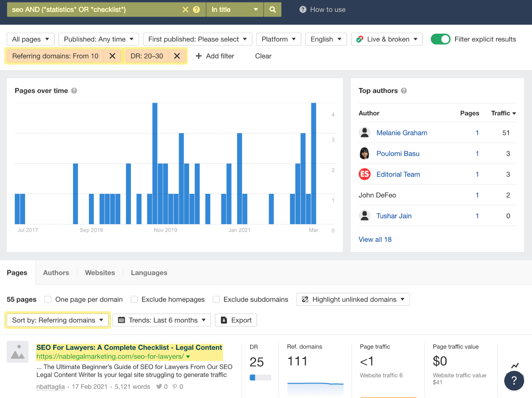The height and width of the screenshot is (398, 532).
Task: Open the SEO For Lawyers checklist article
Action: coord(129,347)
